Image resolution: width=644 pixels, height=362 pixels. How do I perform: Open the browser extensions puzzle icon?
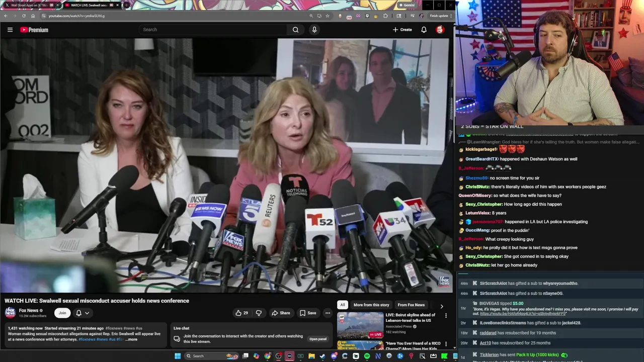385,16
